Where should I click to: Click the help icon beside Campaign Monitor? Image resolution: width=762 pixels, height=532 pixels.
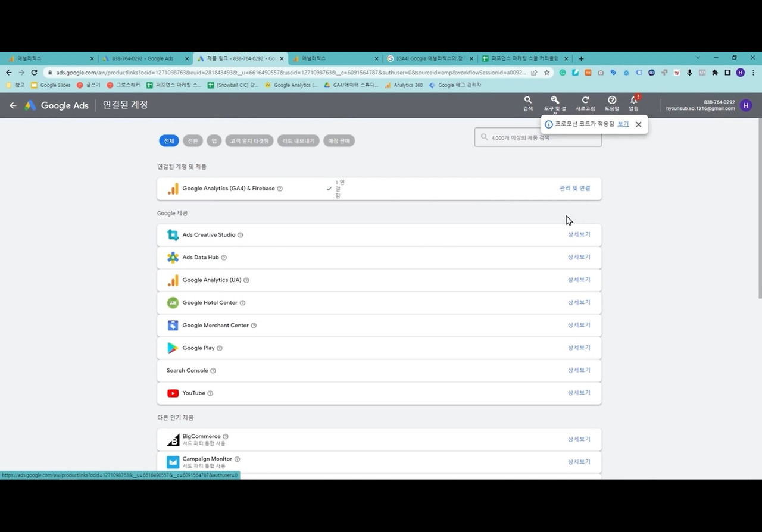pyautogui.click(x=238, y=459)
